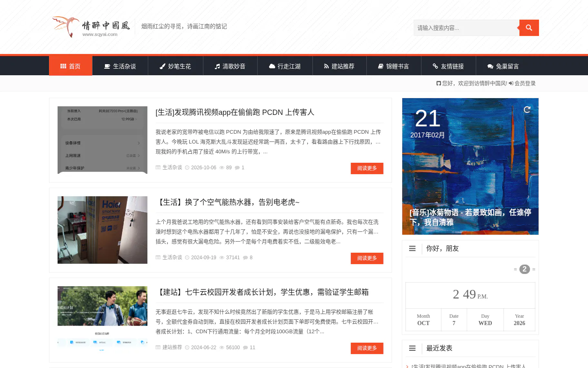Click the router settings article thumbnail
588x368 pixels.
tap(102, 140)
